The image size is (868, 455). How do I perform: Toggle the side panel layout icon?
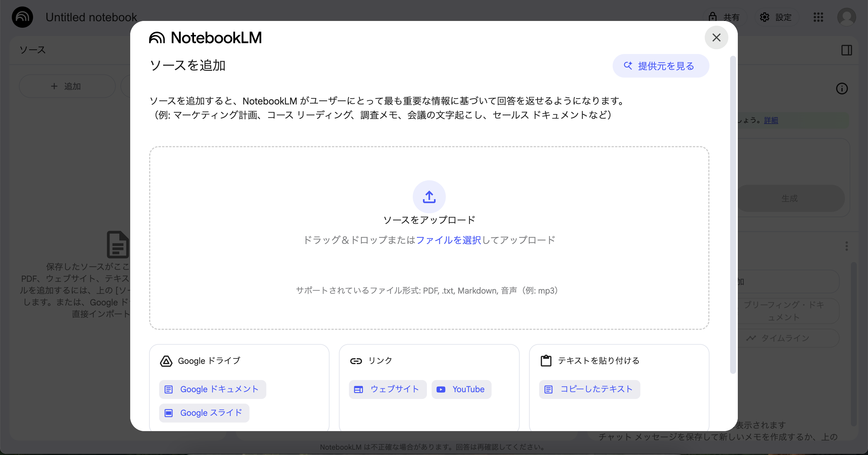(x=846, y=50)
